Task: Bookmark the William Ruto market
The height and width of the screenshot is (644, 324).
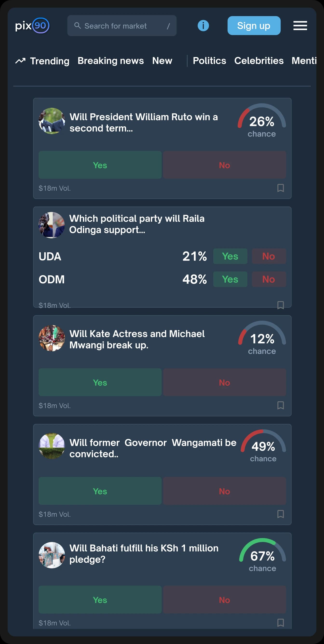Action: coord(280,188)
